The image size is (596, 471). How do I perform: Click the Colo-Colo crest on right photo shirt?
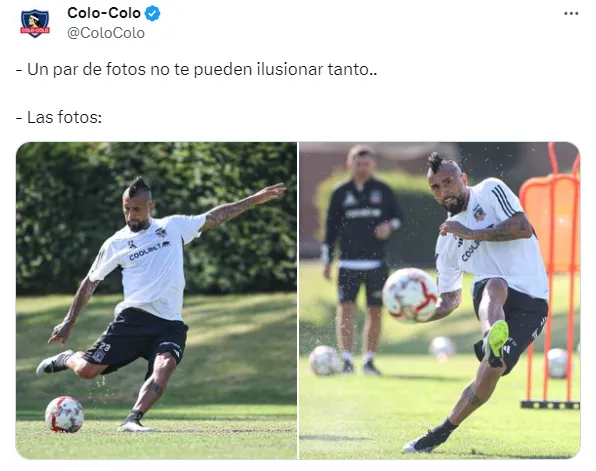pyautogui.click(x=479, y=213)
